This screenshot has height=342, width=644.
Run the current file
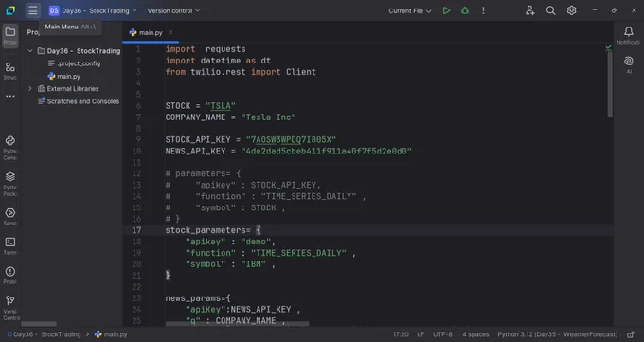(x=446, y=10)
